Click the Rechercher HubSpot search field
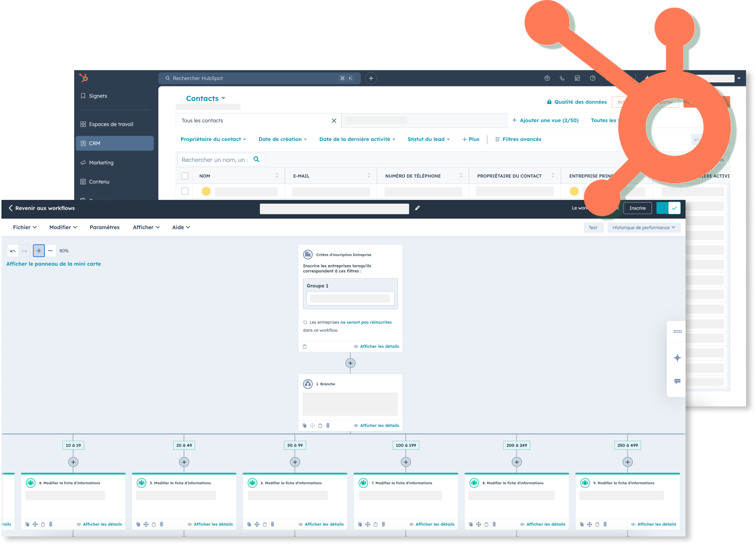Image resolution: width=756 pixels, height=545 pixels. point(259,78)
